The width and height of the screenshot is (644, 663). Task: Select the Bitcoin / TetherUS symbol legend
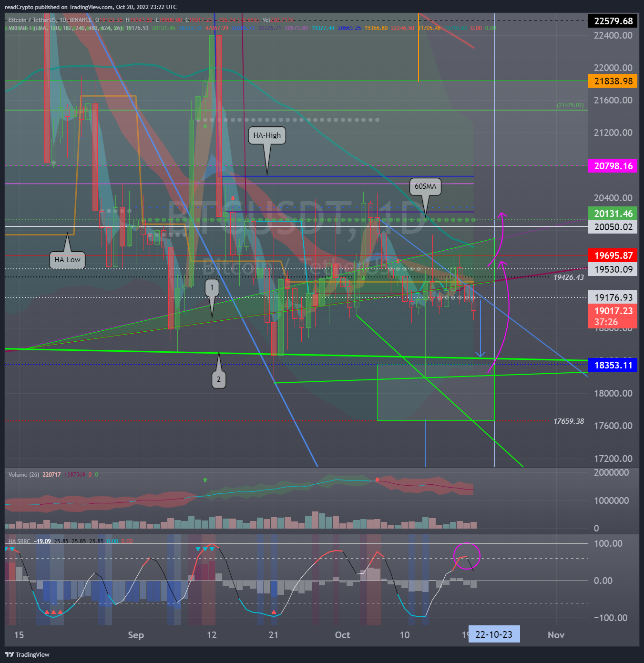(50, 20)
